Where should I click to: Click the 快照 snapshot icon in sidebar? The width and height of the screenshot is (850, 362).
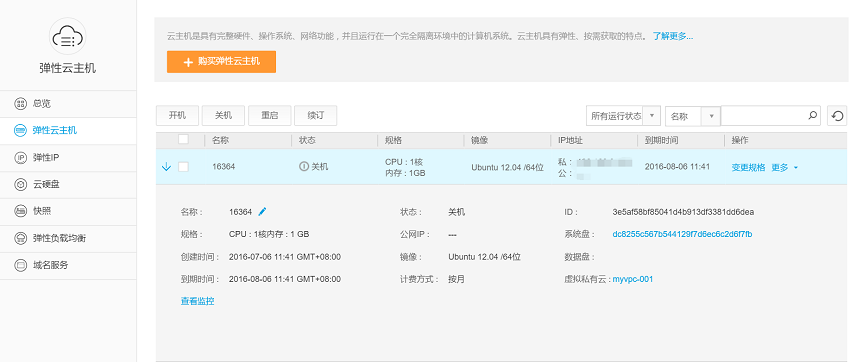[x=20, y=211]
